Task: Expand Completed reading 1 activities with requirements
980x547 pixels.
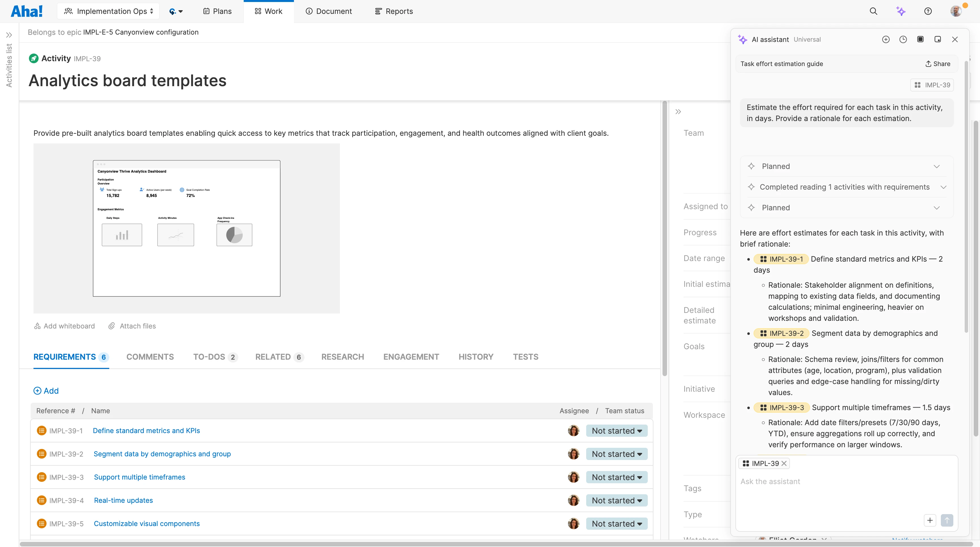Action: coord(944,187)
